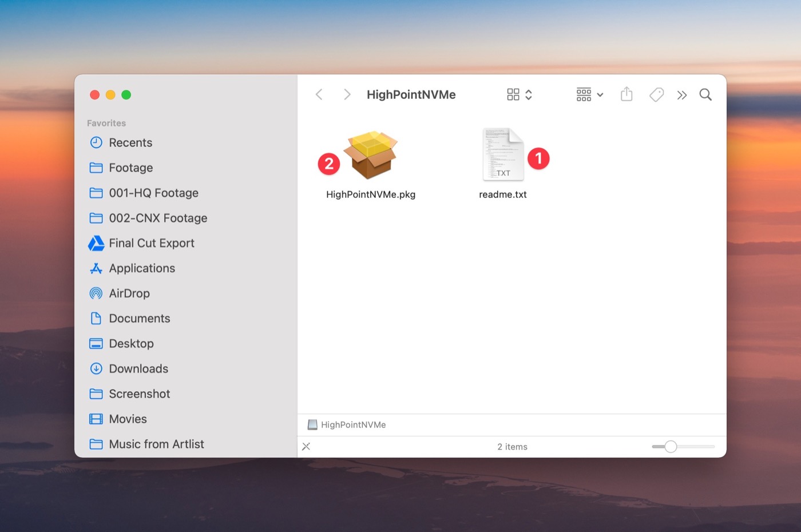Screen dimensions: 801x532
Task: Select Recents in Favorites sidebar
Action: click(x=130, y=143)
